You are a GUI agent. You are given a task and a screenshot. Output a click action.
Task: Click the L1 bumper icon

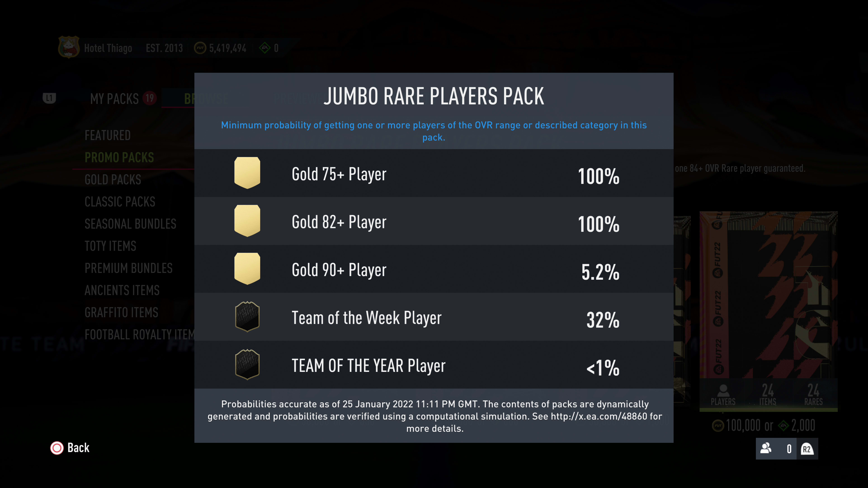[49, 98]
